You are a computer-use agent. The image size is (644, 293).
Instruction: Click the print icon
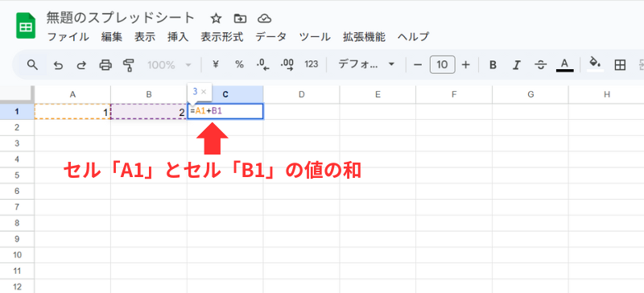click(x=105, y=65)
